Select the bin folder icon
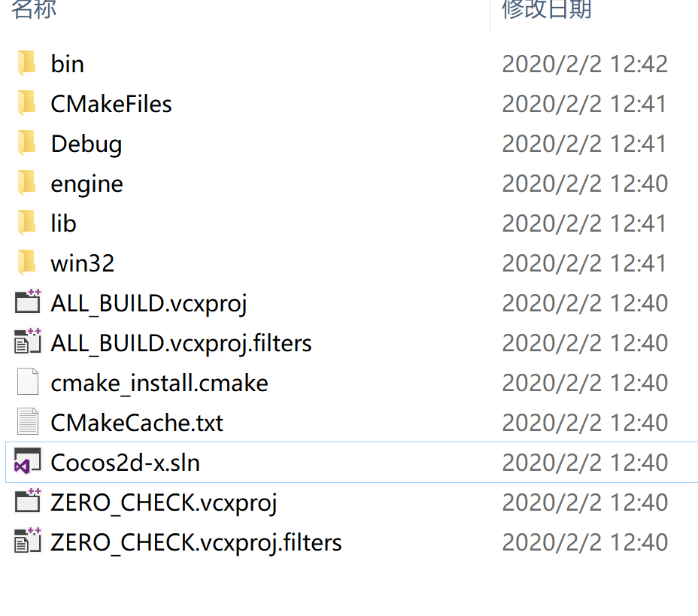Image resolution: width=698 pixels, height=616 pixels. (27, 63)
